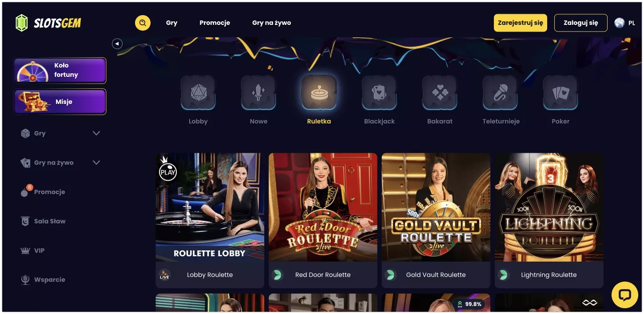
Task: Open the PL language selector
Action: click(624, 23)
